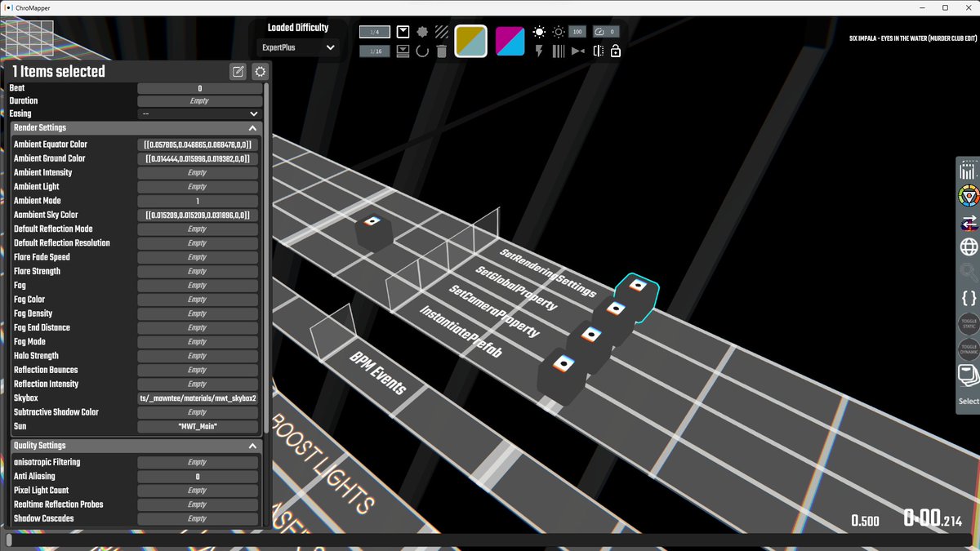
Task: Collapse the Quality Settings section
Action: [x=252, y=445]
